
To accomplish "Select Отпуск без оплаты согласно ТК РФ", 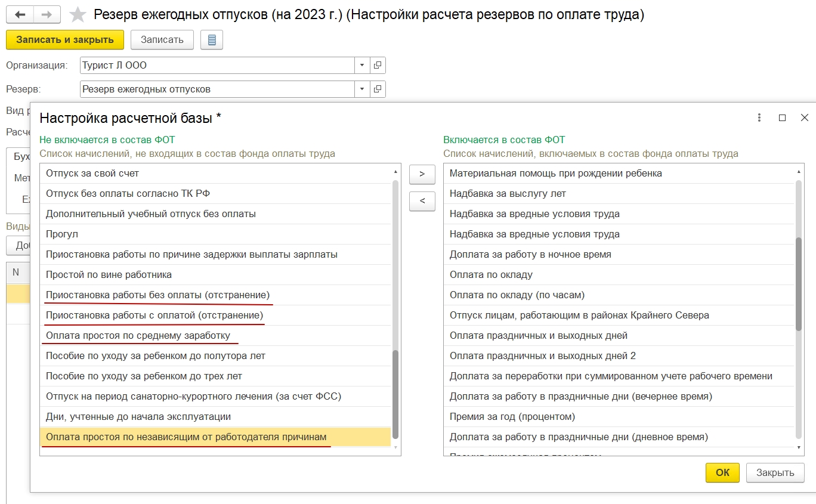I will pyautogui.click(x=215, y=194).
